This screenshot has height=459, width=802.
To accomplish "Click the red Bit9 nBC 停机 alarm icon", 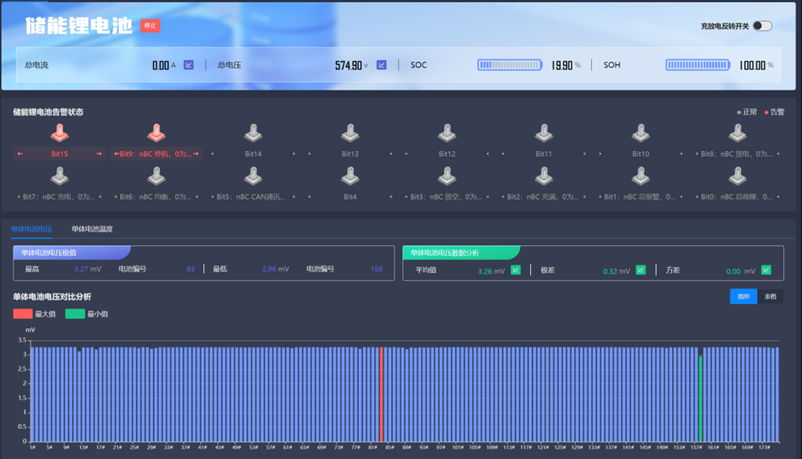I will click(156, 133).
